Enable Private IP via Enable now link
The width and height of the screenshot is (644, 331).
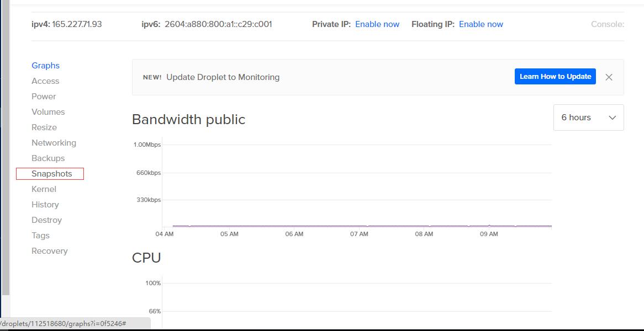377,24
